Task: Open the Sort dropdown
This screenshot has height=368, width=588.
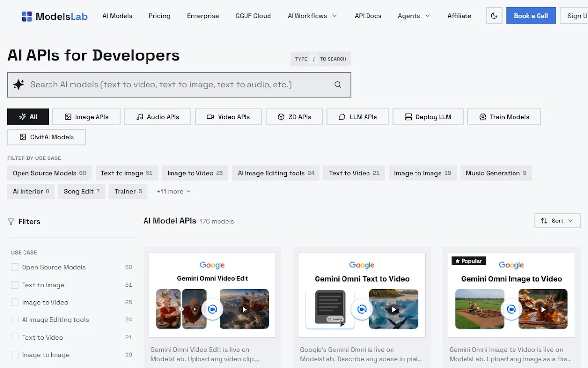Action: click(x=557, y=221)
